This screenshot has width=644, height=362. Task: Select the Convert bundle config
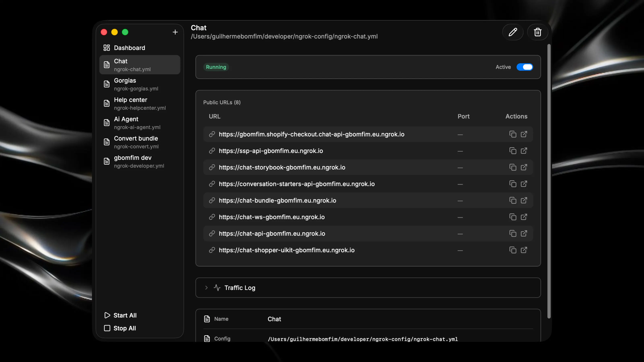139,142
